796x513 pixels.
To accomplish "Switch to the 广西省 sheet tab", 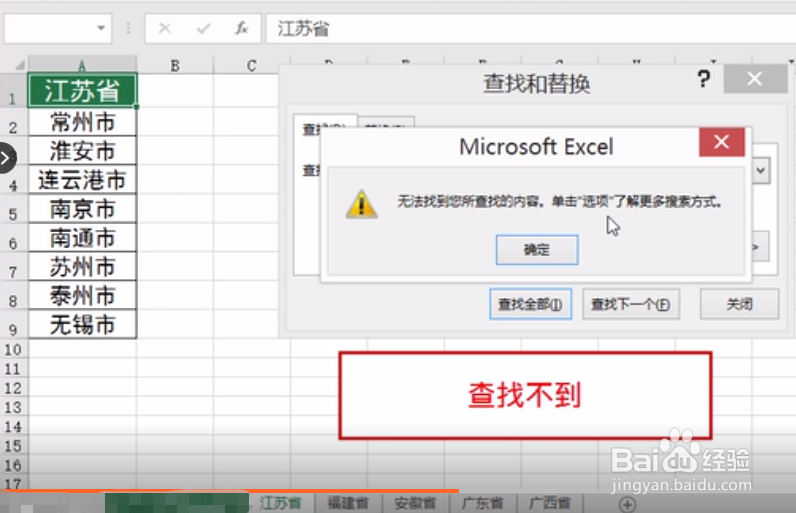I will click(550, 503).
